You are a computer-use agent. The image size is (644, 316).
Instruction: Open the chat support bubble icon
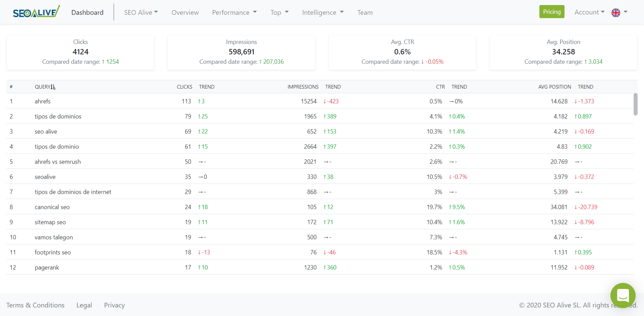pyautogui.click(x=623, y=296)
